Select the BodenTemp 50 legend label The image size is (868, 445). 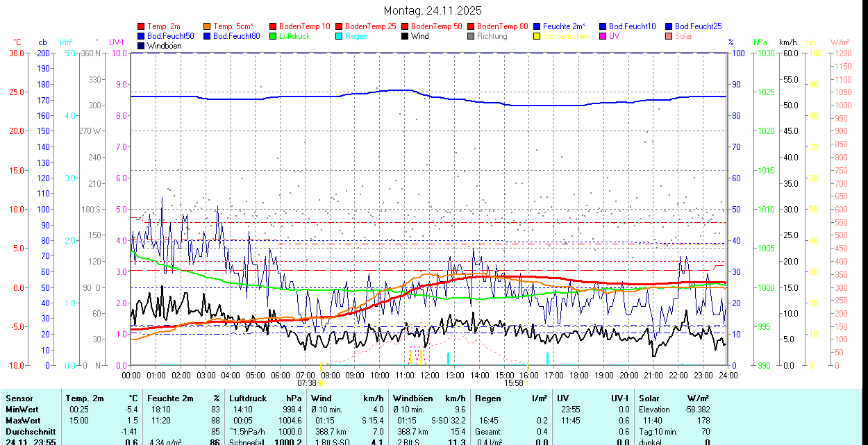coord(436,26)
